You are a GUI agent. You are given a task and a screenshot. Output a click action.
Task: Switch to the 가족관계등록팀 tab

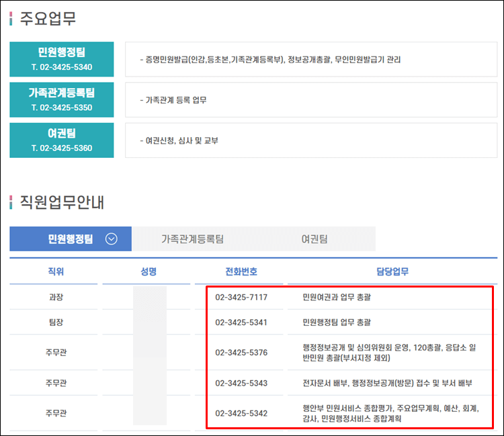(192, 239)
